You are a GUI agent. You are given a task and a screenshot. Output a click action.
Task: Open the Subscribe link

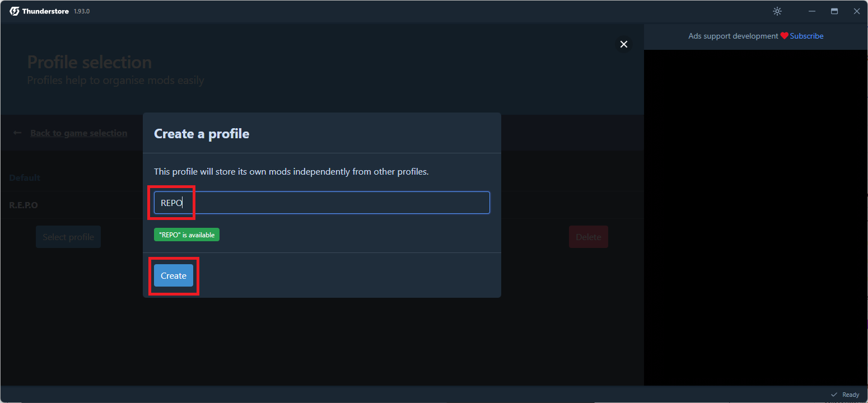point(806,36)
